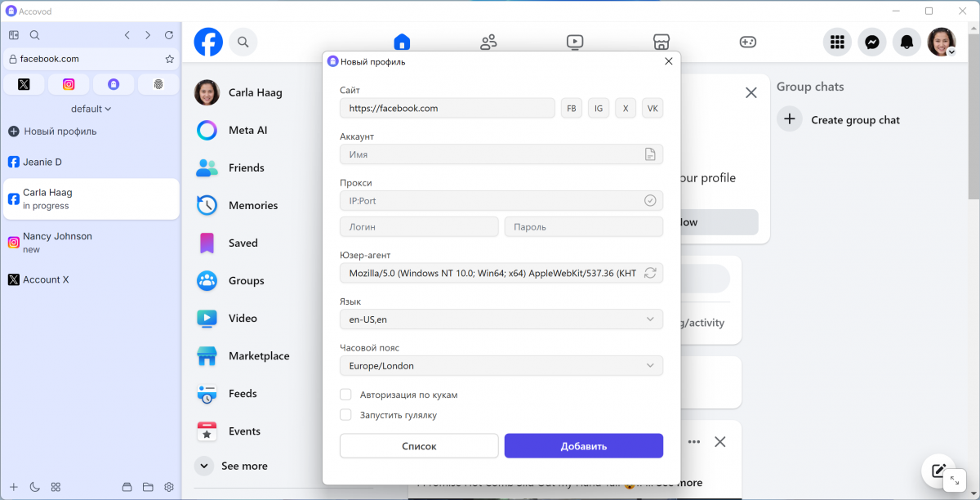Click the 'Список' button
The image size is (980, 500).
pos(419,446)
